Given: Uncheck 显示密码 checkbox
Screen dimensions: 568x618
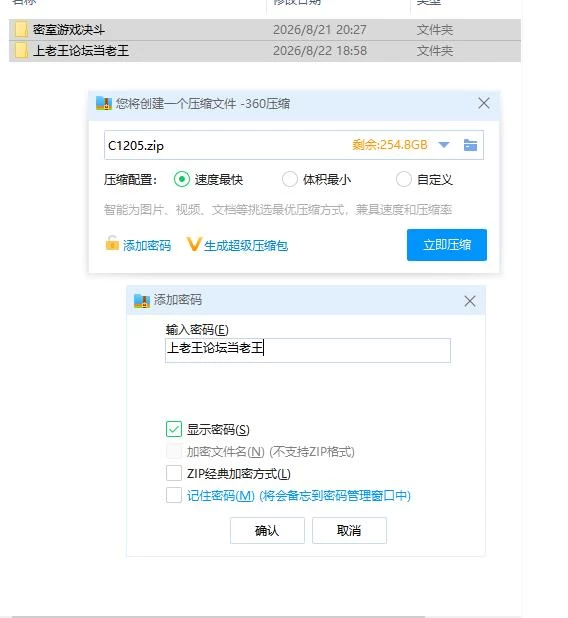Looking at the screenshot, I should point(174,429).
